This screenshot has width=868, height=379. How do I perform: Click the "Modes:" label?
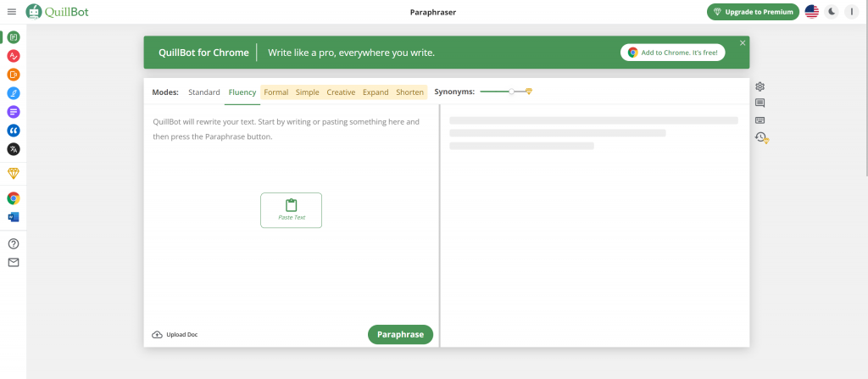point(165,92)
